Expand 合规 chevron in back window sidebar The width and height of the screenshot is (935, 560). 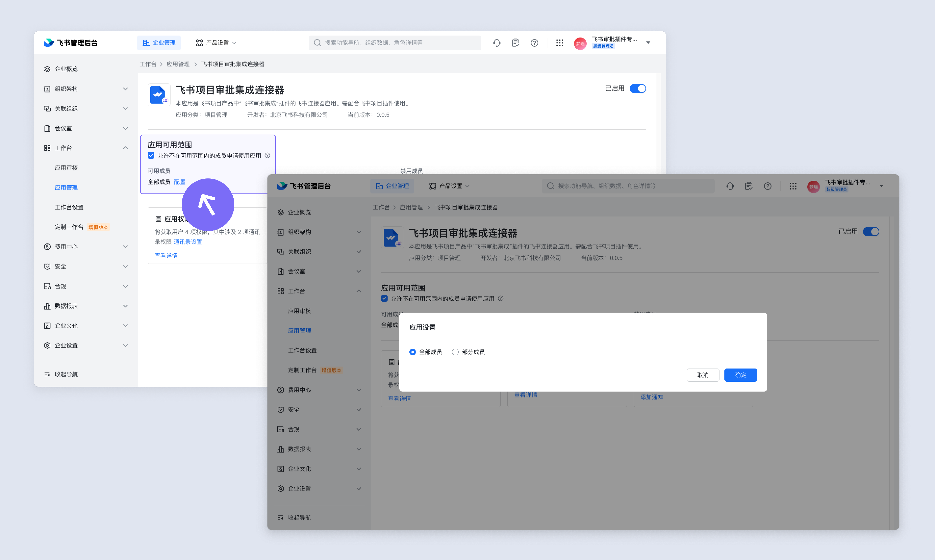(125, 286)
